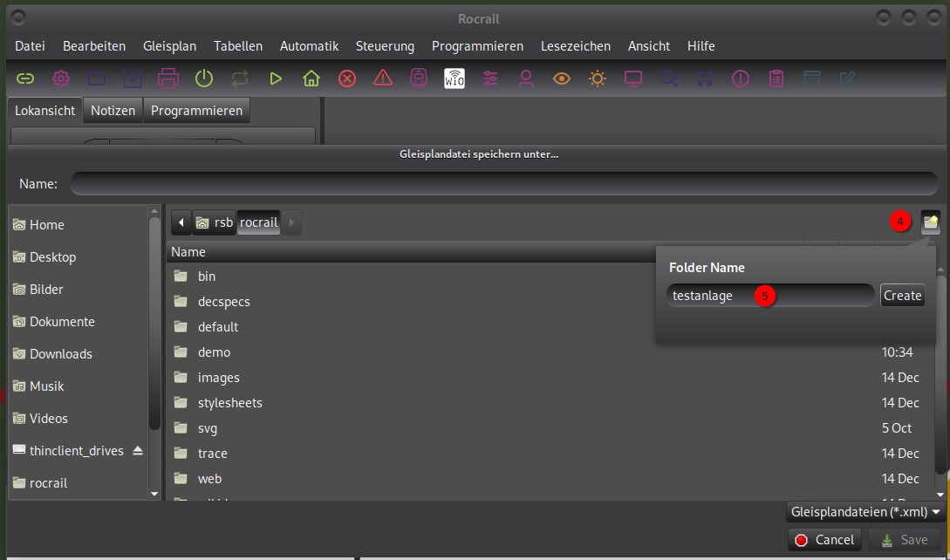Image resolution: width=950 pixels, height=560 pixels.
Task: Open the Gleisplandateien (*.xml) file type dropdown
Action: click(x=865, y=512)
